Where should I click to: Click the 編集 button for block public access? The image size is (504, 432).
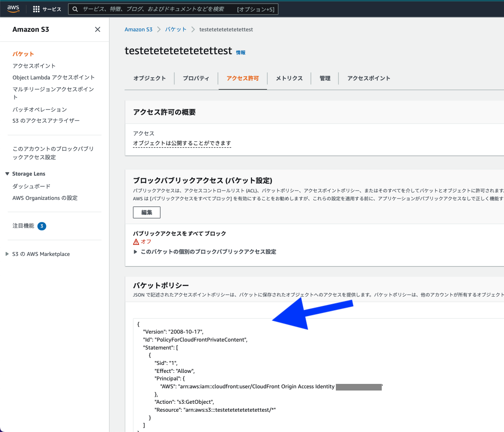coord(147,212)
